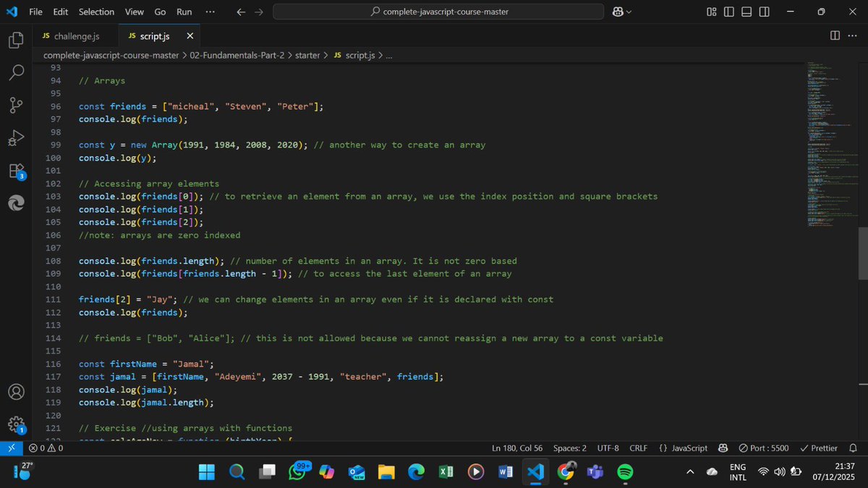Screen dimensions: 868x488
Task: Open the Explorer view in activity bar
Action: click(x=16, y=40)
